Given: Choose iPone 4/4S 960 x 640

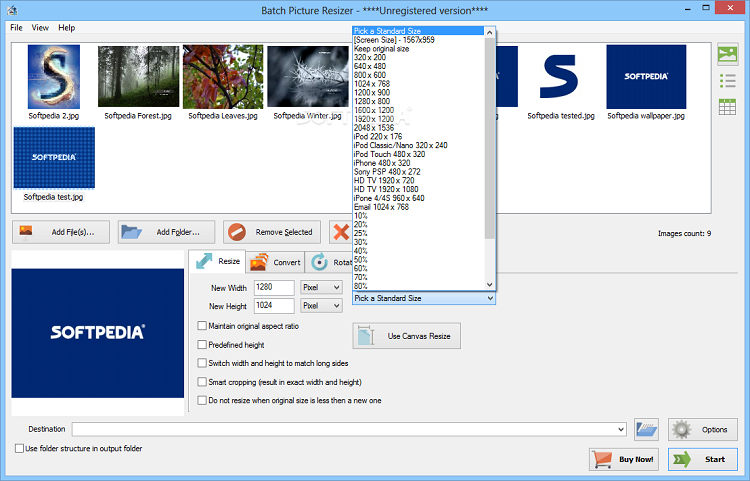Looking at the screenshot, I should (x=418, y=198).
